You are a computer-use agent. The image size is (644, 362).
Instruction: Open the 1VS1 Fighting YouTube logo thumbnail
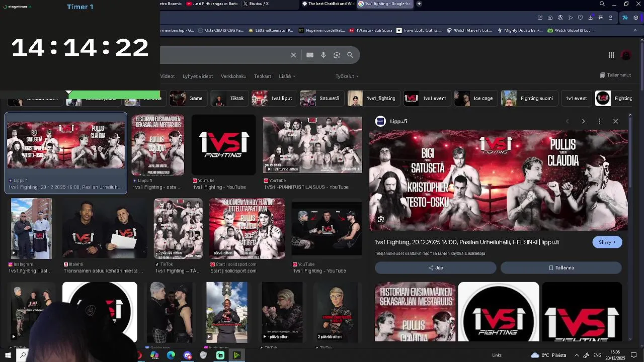(x=223, y=145)
